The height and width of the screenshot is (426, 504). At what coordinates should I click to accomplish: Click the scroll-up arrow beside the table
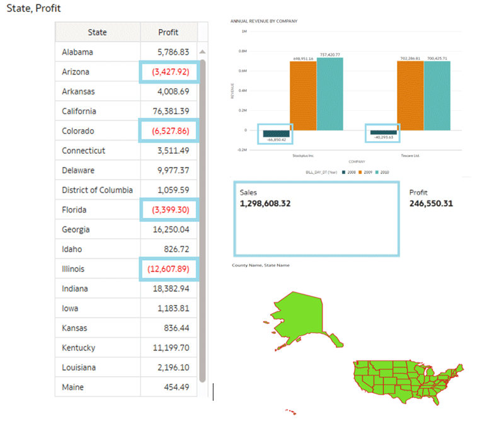click(x=202, y=52)
